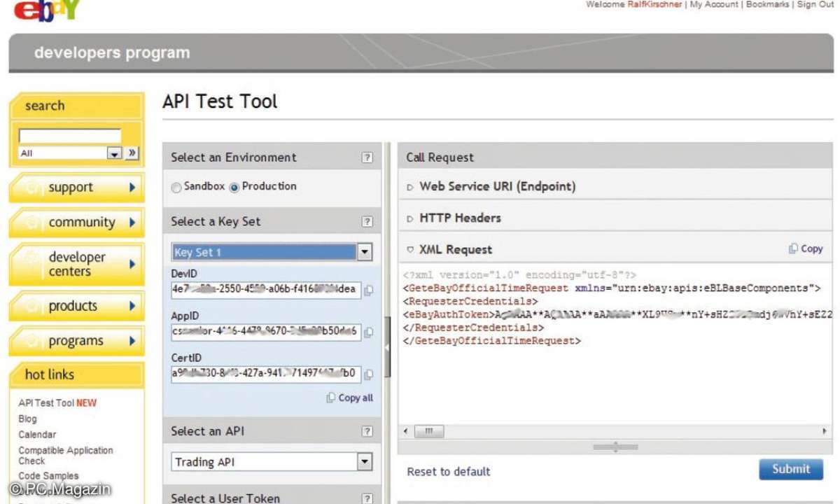Click the eBayAuthToken line in XML
Image resolution: width=840 pixels, height=504 pixels.
[617, 314]
